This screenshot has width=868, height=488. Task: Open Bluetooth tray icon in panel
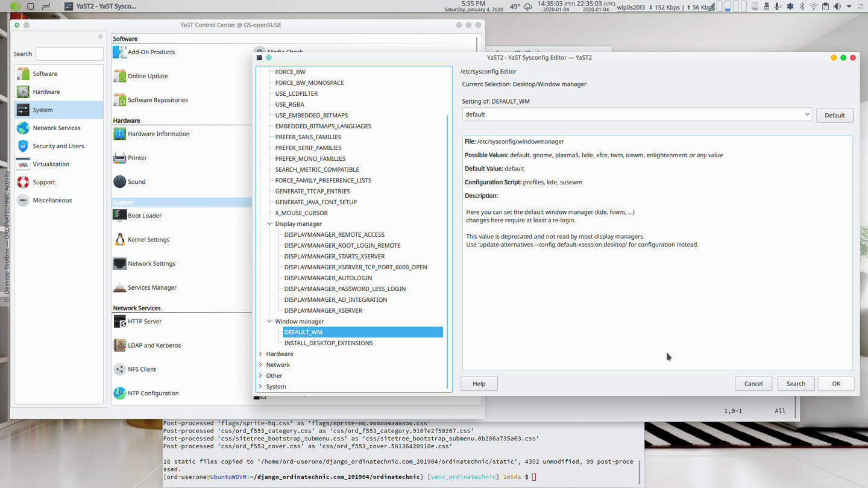[802, 6]
